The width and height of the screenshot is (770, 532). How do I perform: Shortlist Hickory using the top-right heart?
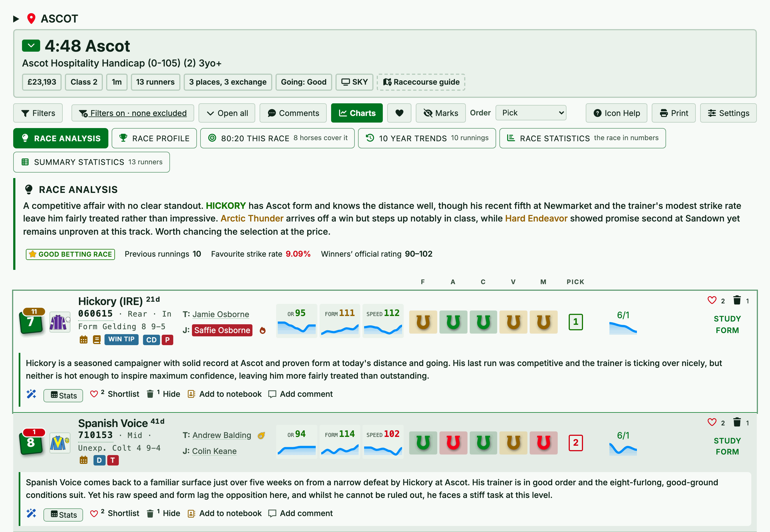(x=712, y=300)
